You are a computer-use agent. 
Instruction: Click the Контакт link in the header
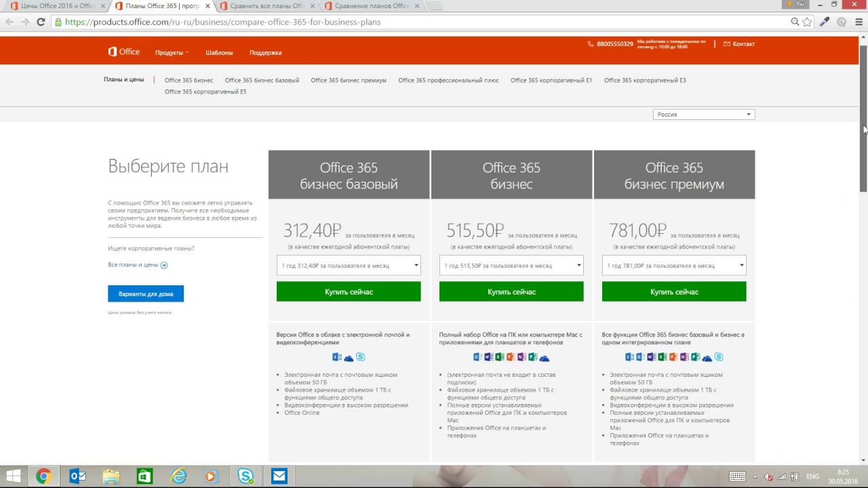(x=743, y=44)
